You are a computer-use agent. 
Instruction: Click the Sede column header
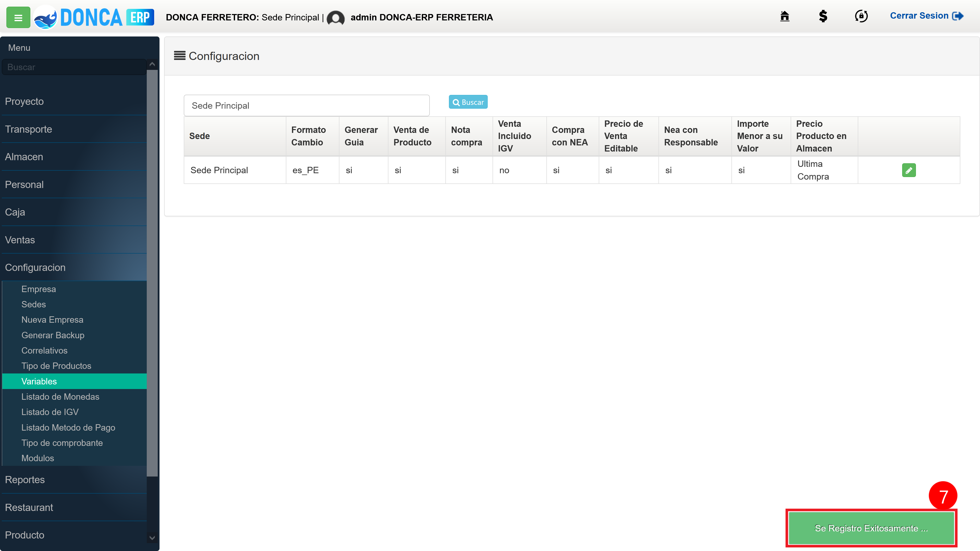click(235, 136)
